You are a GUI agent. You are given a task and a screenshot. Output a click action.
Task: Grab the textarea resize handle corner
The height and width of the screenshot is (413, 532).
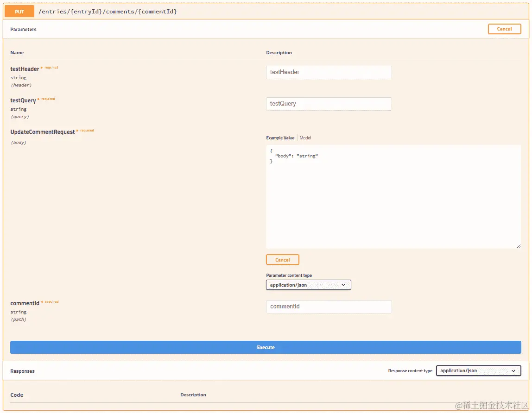coord(518,246)
